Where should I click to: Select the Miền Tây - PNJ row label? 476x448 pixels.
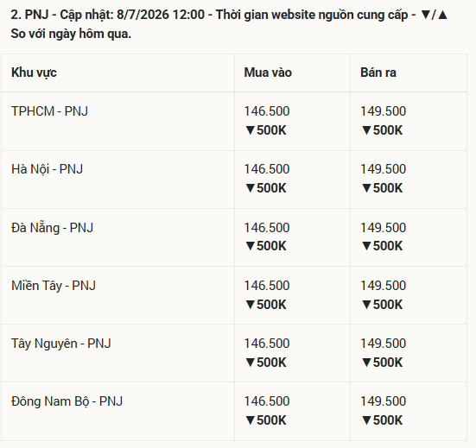pyautogui.click(x=54, y=286)
